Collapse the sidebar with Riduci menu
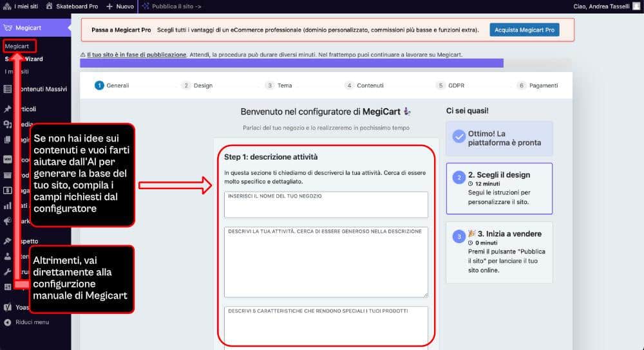644x350 pixels. pos(26,322)
